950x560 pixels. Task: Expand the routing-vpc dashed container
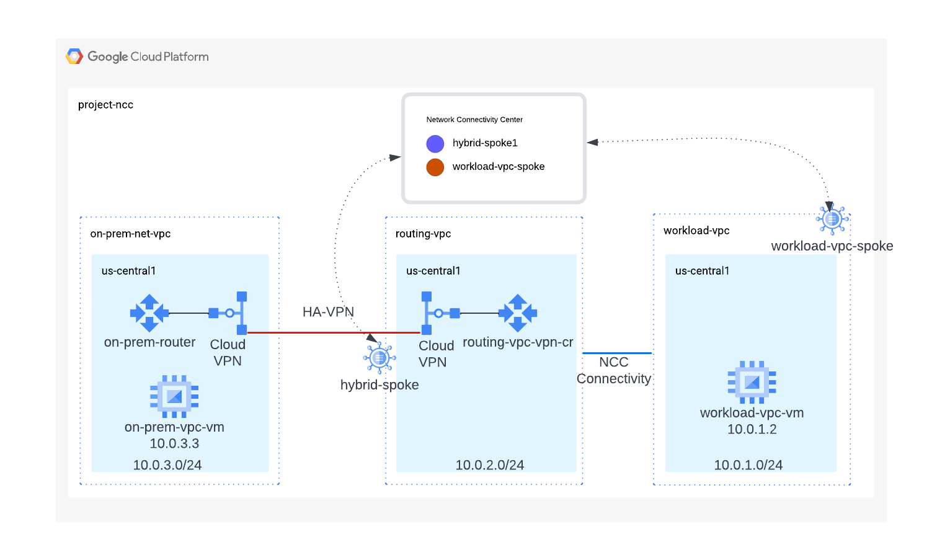[424, 234]
